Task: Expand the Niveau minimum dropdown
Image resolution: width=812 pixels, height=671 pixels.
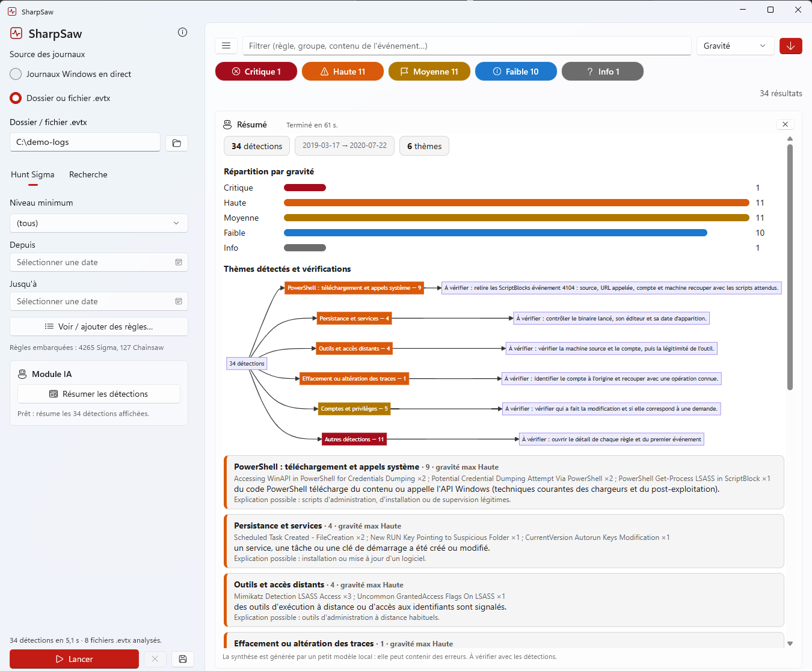Action: click(99, 223)
